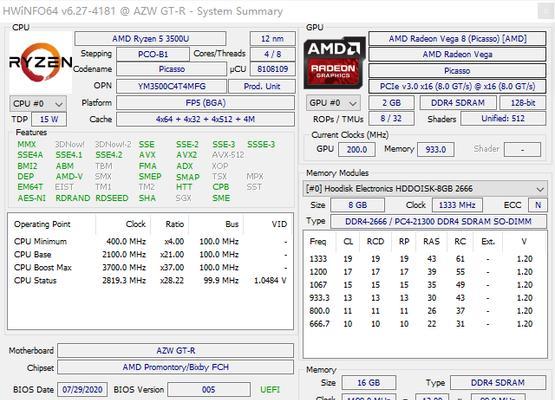Click the 933.3 frequency timing row
The image size is (555, 400).
(425, 298)
